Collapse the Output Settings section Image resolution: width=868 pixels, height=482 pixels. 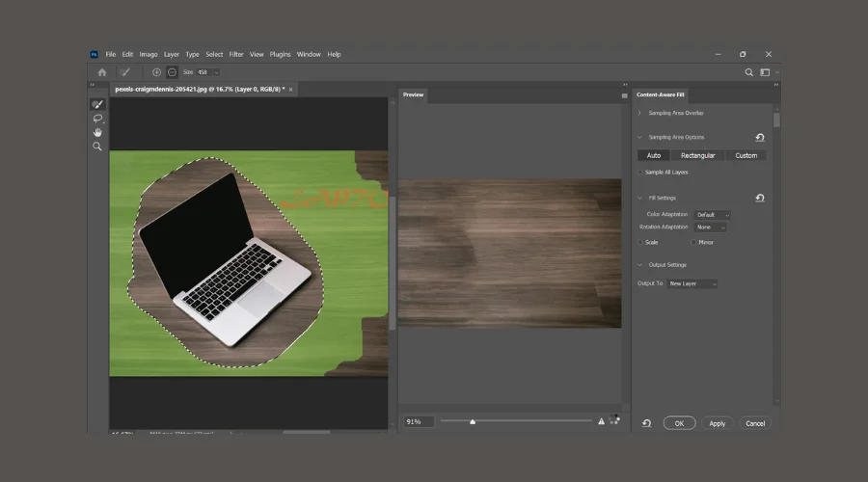[639, 264]
